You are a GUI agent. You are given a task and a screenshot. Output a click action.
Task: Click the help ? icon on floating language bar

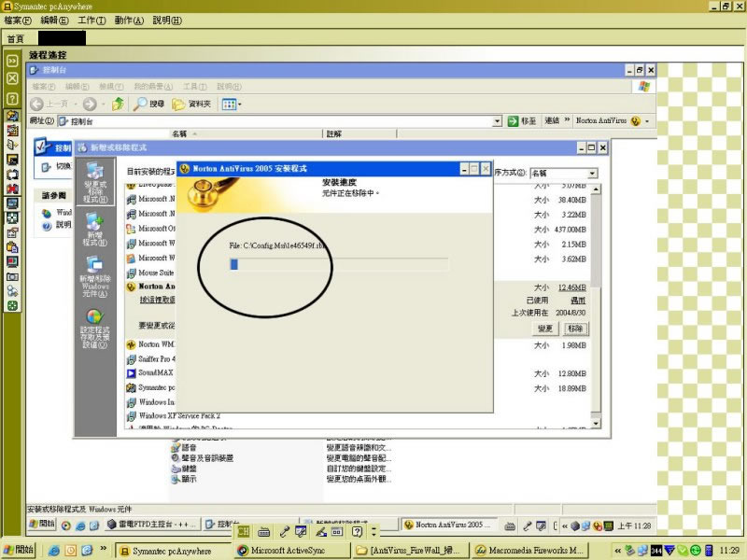point(358,532)
